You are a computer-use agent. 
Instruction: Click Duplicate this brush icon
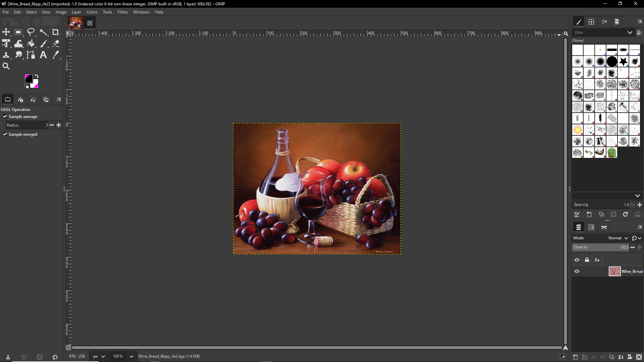[601, 215]
